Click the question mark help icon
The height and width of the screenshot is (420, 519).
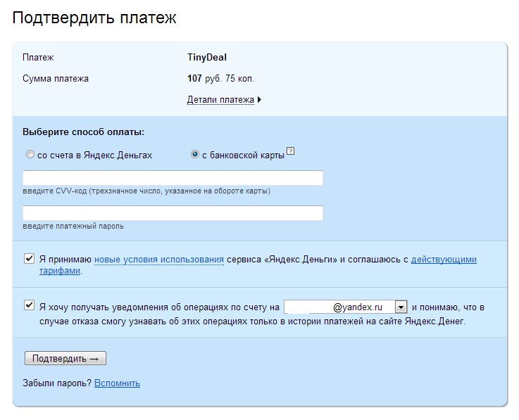pos(290,151)
